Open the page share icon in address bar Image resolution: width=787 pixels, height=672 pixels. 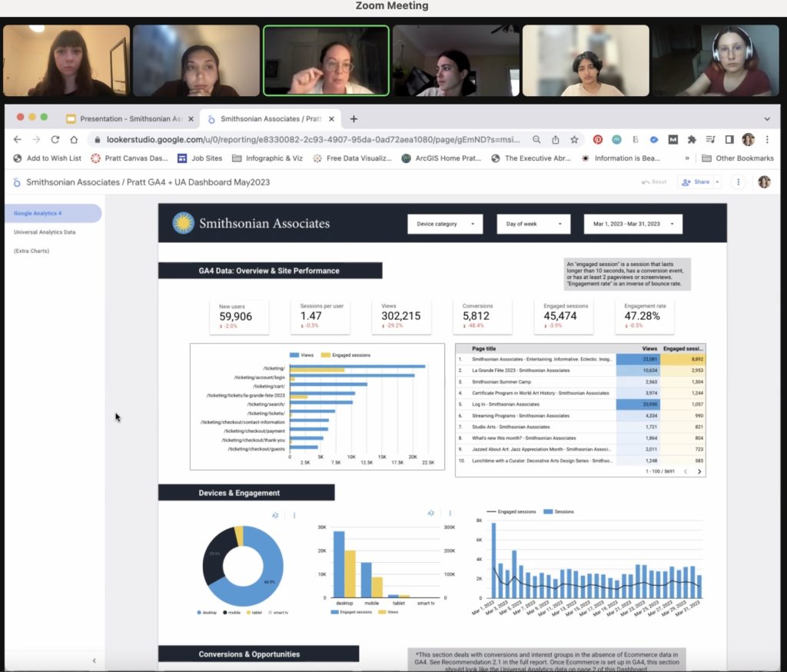click(556, 140)
